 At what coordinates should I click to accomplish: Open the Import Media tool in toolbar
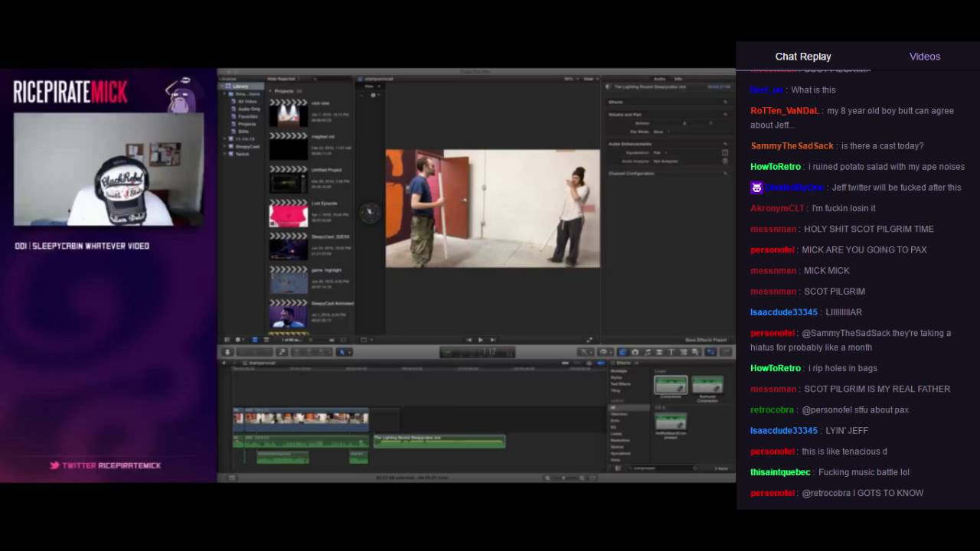point(227,352)
